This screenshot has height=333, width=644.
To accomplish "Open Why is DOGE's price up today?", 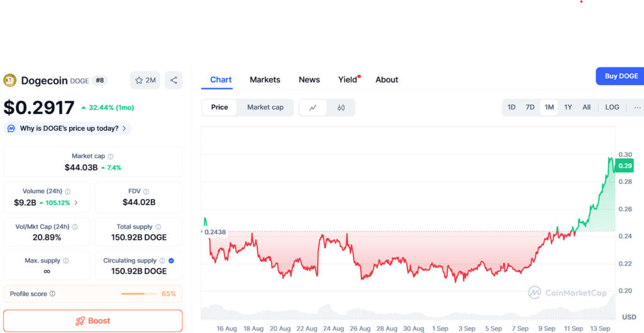I will point(69,128).
